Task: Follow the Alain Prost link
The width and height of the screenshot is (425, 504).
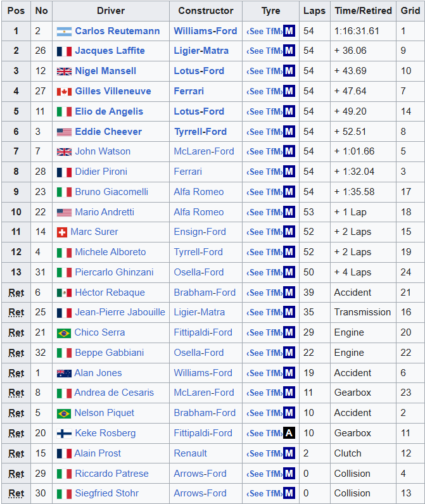Action: click(98, 453)
